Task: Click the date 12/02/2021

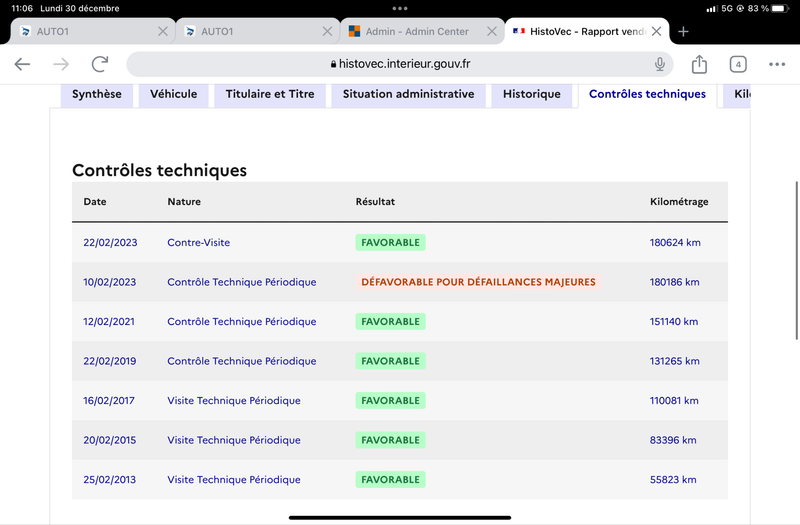Action: [x=109, y=321]
